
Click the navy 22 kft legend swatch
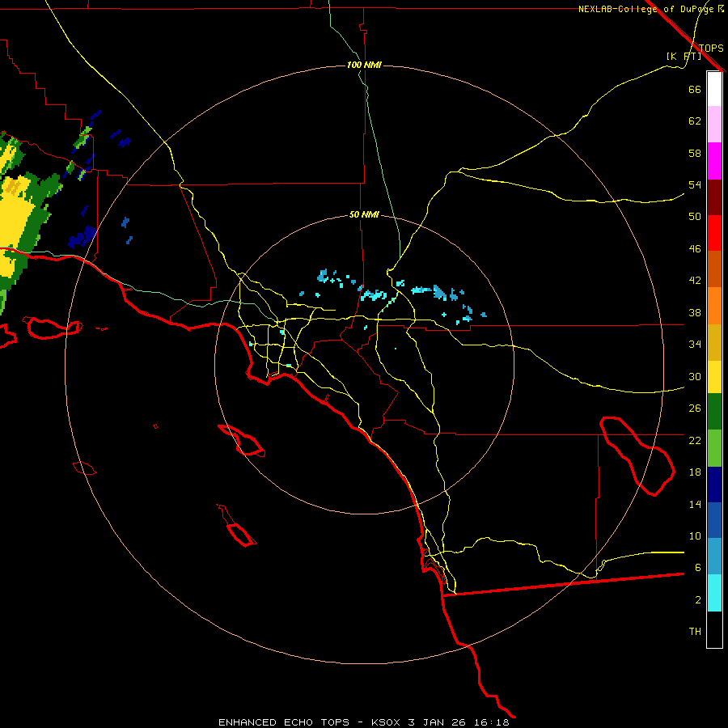tap(714, 485)
